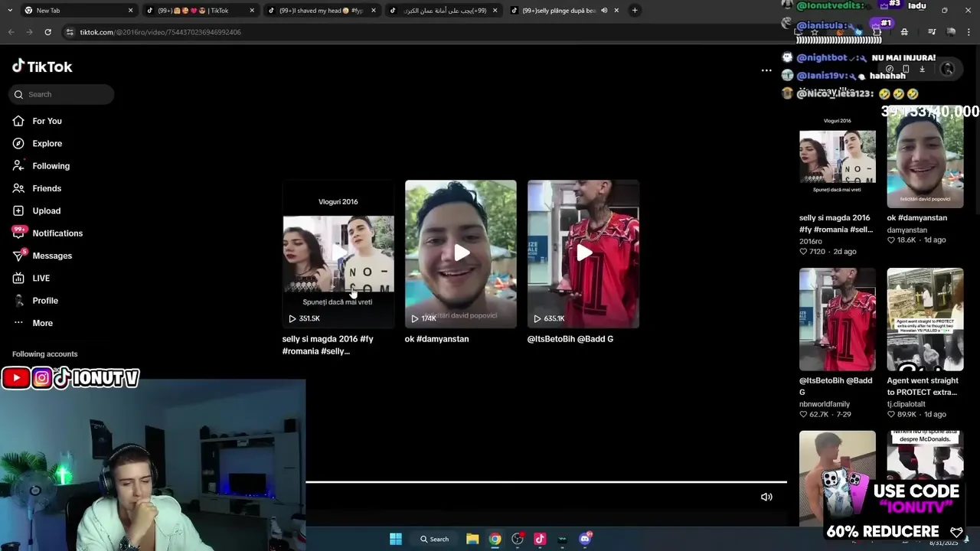Click the 2016ro author name
This screenshot has width=980, height=551.
tap(811, 241)
